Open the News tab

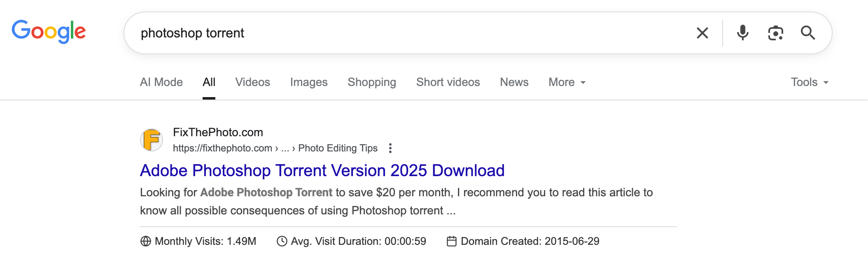514,82
